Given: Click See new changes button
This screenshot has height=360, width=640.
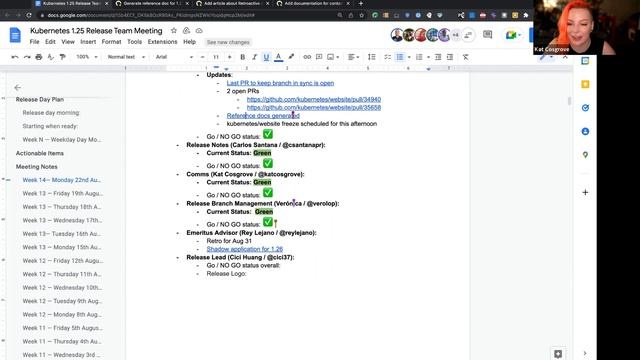Looking at the screenshot, I should pyautogui.click(x=228, y=42).
